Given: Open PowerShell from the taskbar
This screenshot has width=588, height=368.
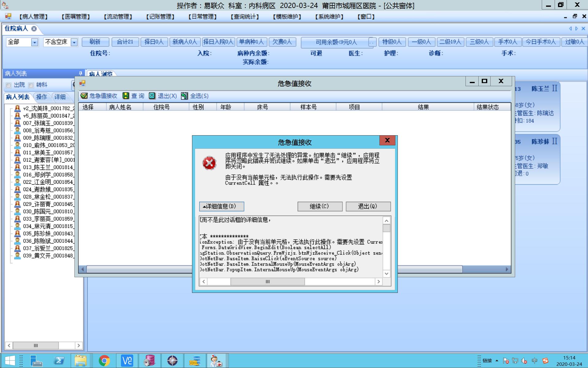Looking at the screenshot, I should (x=59, y=361).
